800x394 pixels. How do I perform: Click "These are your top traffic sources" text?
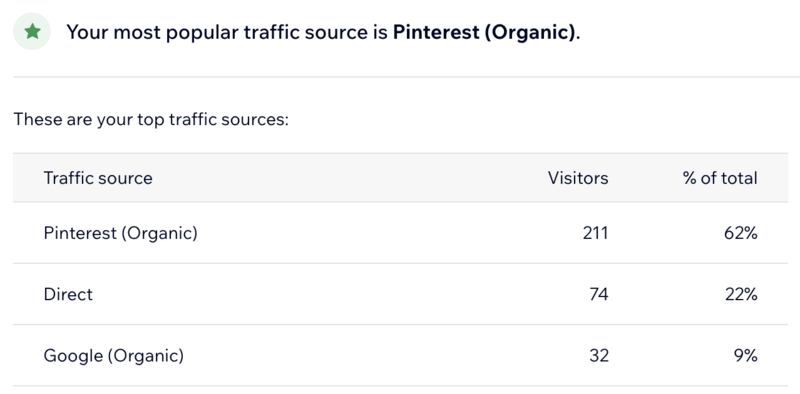point(151,120)
